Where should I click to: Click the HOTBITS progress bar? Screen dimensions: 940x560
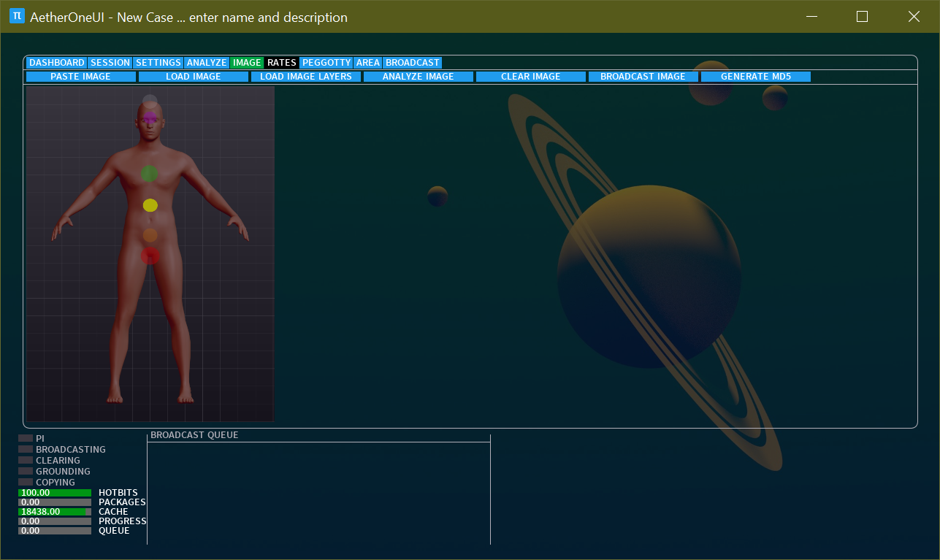55,493
